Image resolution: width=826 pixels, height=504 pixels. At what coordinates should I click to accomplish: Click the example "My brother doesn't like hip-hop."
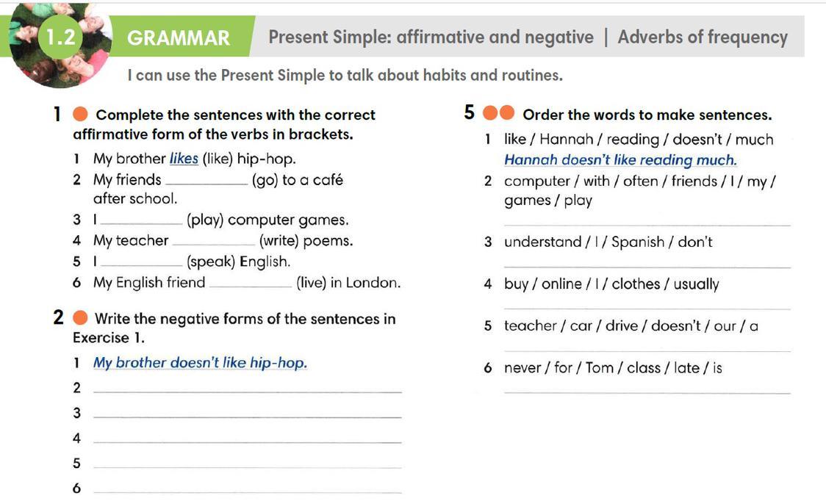point(200,363)
